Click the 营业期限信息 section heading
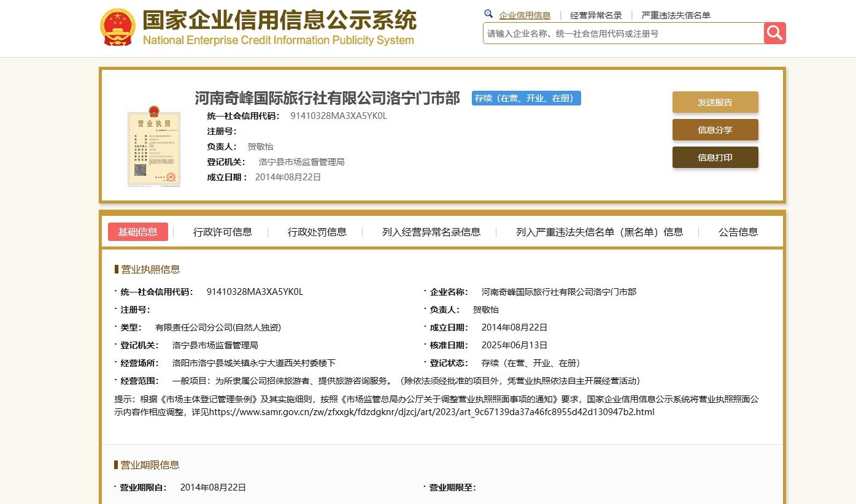This screenshot has height=504, width=856. coord(150,465)
